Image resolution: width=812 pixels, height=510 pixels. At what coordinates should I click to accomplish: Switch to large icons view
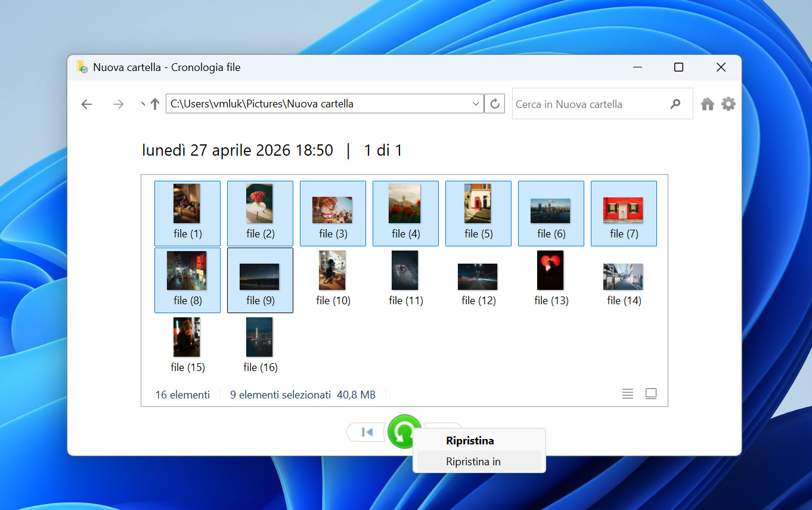tap(651, 394)
